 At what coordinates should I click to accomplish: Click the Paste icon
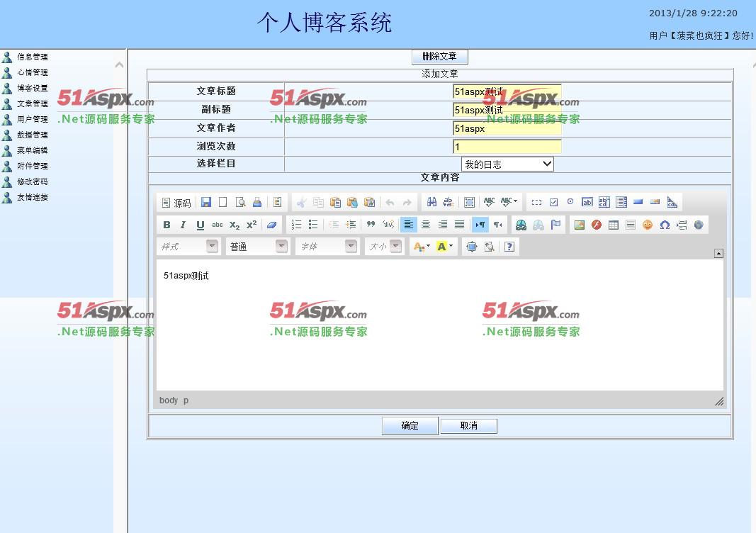[336, 202]
